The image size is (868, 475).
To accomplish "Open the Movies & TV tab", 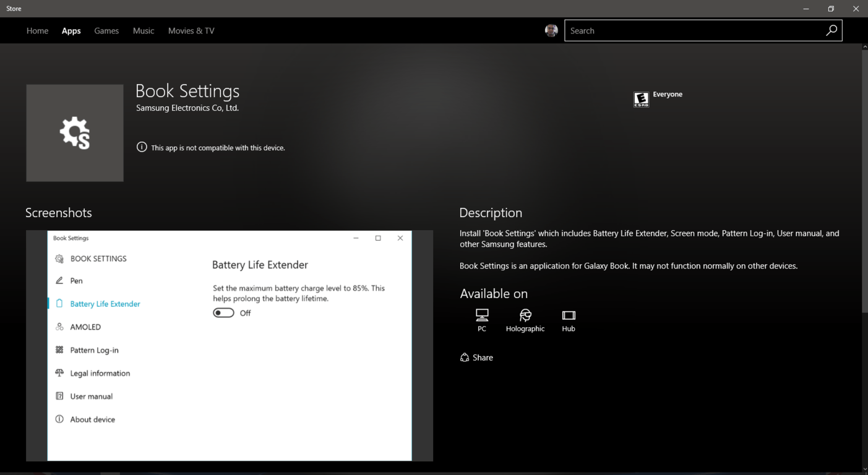I will [x=191, y=30].
